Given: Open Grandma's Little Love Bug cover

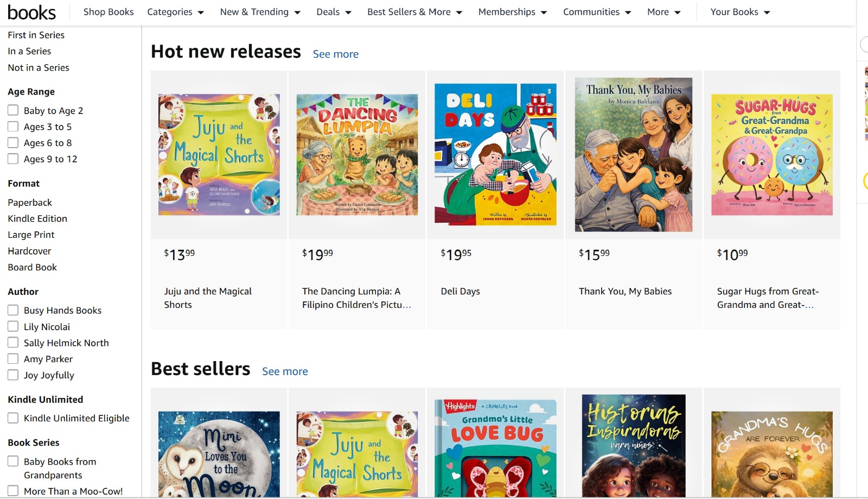Looking at the screenshot, I should click(x=495, y=449).
